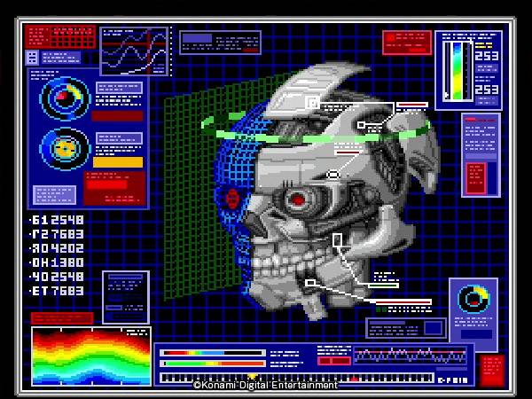Select the 61 2548 data row
This screenshot has height=399, width=532.
pos(58,220)
